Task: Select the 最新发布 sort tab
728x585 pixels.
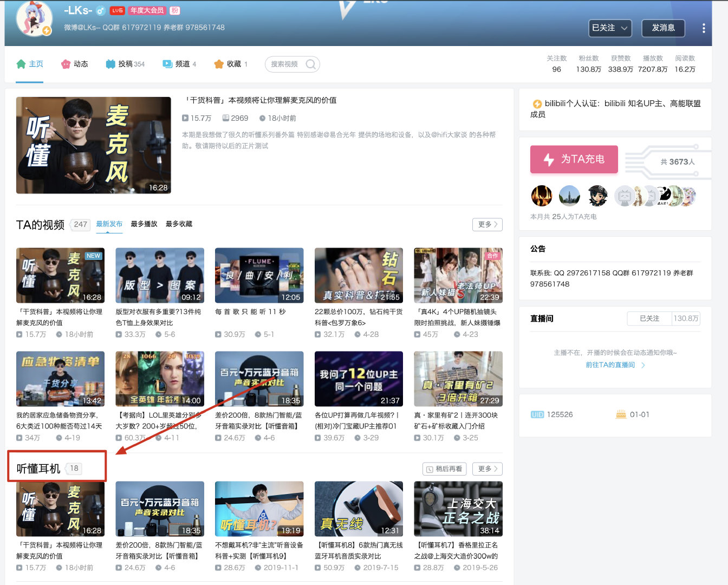Action: pyautogui.click(x=109, y=224)
